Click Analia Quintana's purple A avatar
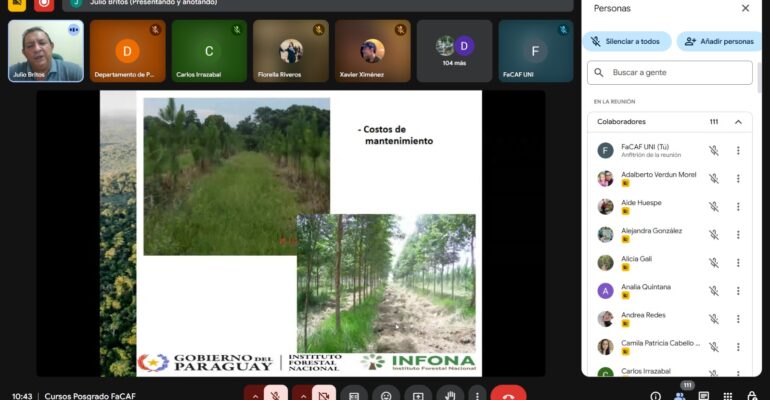This screenshot has height=400, width=770. (x=605, y=291)
